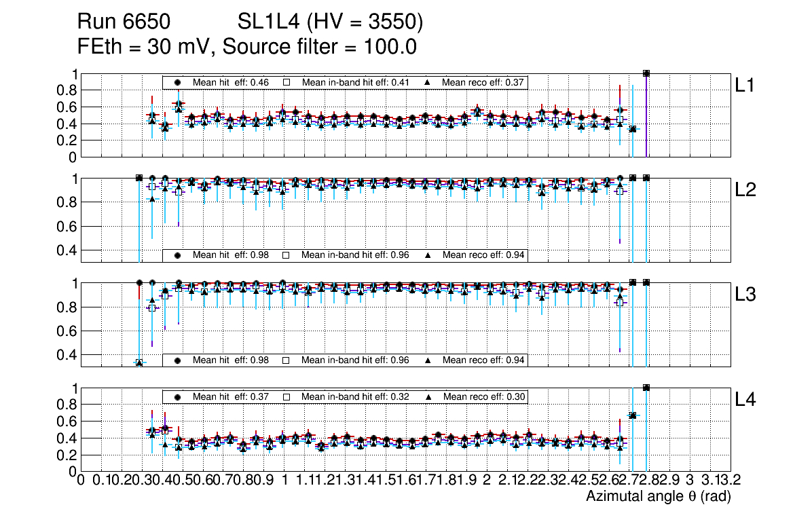The image size is (812, 524).
Task: Click the 'Mean reco eff: 0.30' legend text
Action: click(x=483, y=396)
